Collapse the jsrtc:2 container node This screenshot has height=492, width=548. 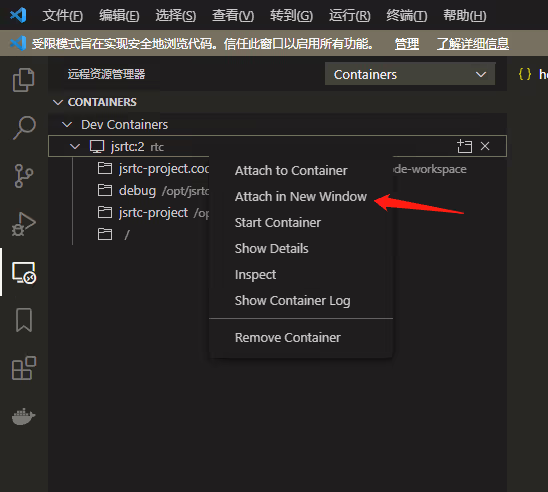click(75, 146)
